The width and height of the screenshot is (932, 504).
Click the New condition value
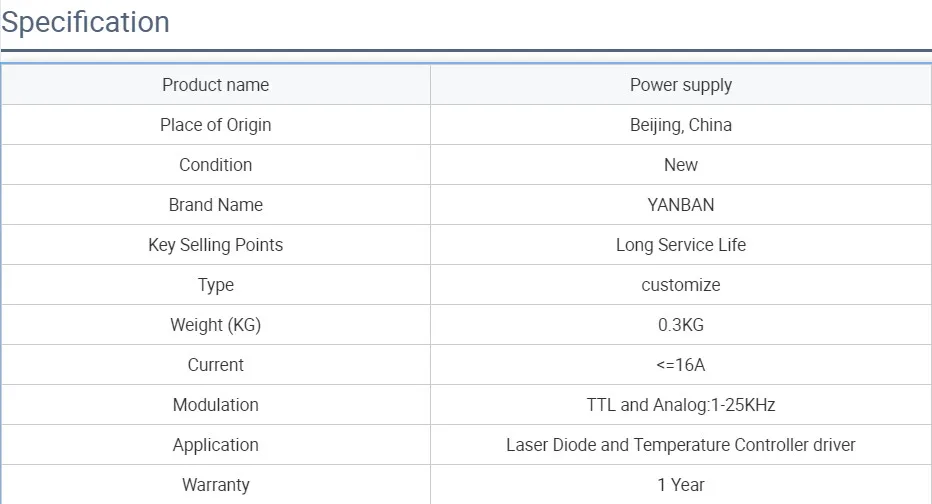click(681, 165)
